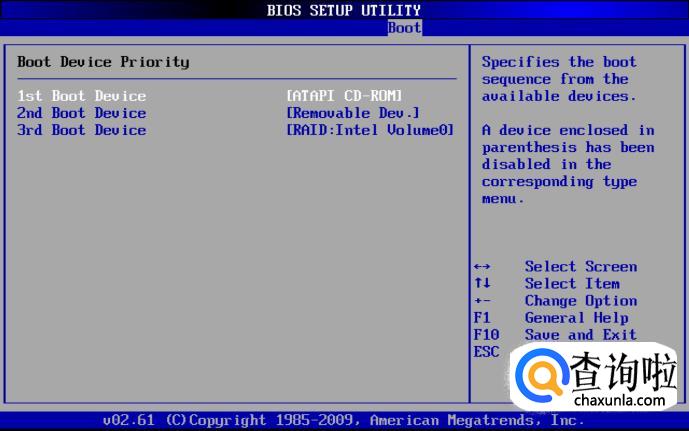Highlight the 2nd Boot Device label

click(x=81, y=113)
